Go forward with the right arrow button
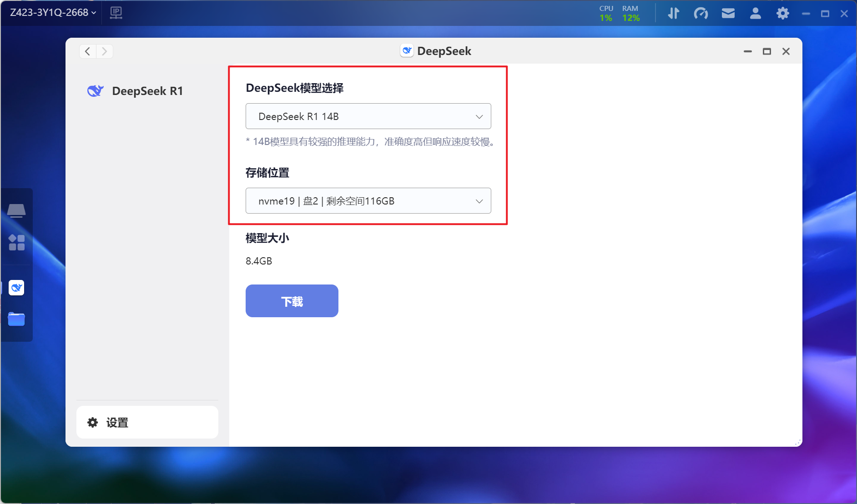The height and width of the screenshot is (504, 857). (x=105, y=51)
